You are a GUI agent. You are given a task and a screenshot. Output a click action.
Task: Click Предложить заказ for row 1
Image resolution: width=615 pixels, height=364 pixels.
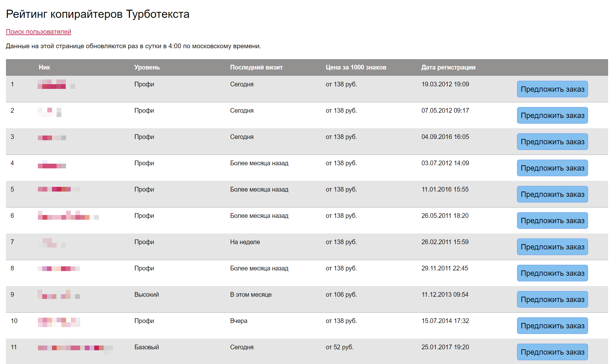pos(552,89)
